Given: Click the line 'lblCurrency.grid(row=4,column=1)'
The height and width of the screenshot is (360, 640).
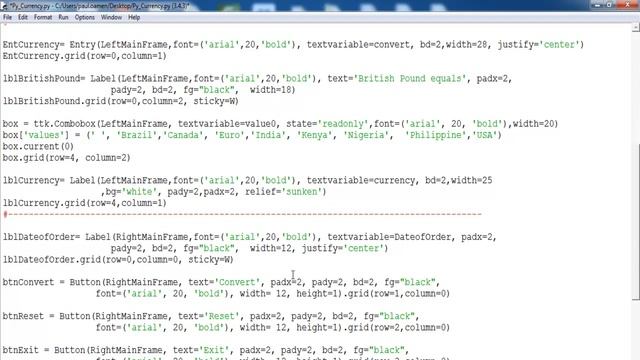Looking at the screenshot, I should (84, 203).
